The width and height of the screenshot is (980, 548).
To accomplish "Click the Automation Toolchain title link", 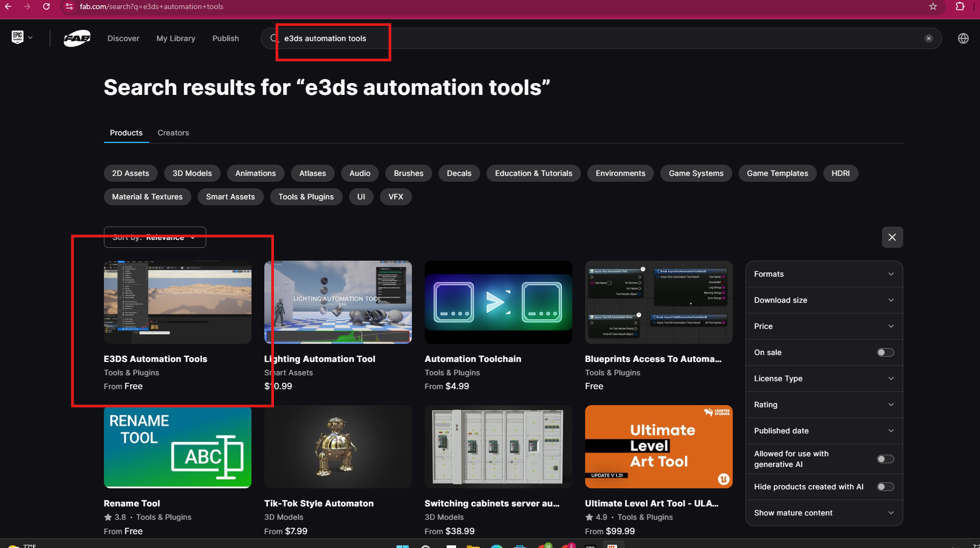I will pyautogui.click(x=473, y=359).
